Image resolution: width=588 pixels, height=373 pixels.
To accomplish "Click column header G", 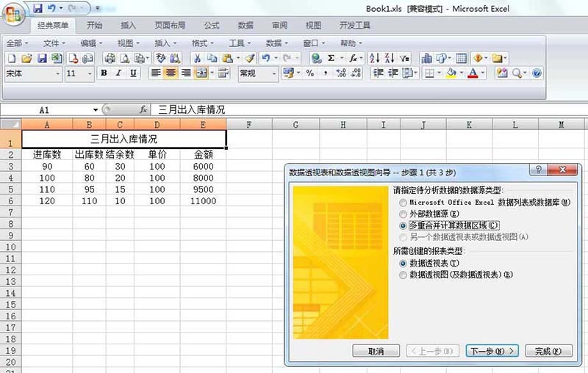I will [x=295, y=124].
